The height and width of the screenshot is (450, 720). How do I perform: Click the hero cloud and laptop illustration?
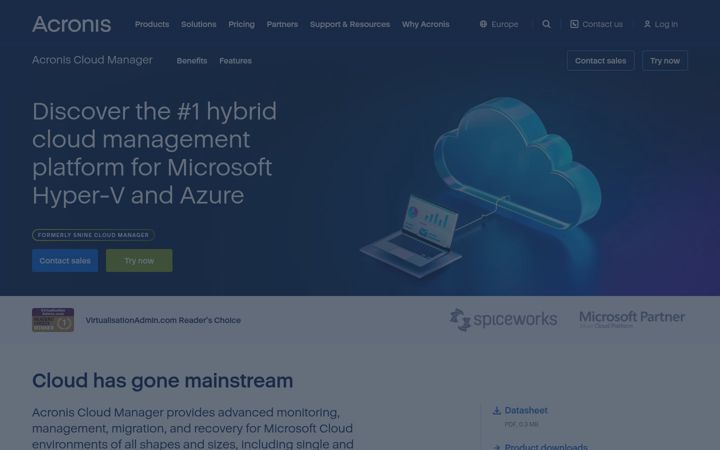(481, 187)
